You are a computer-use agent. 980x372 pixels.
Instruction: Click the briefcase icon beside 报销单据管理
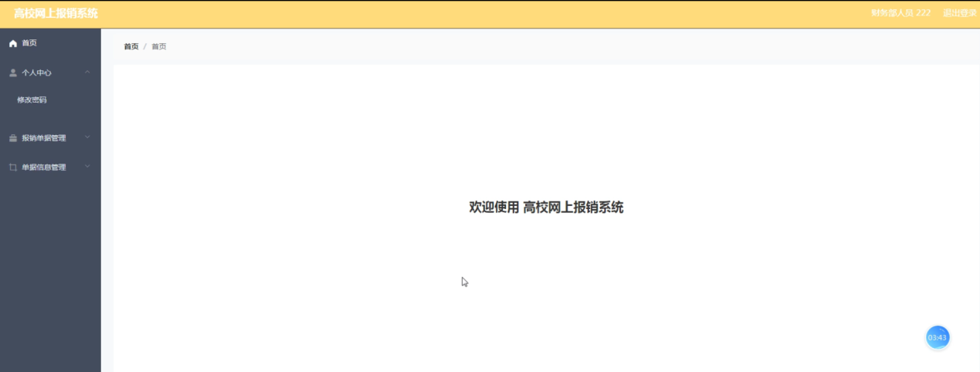(12, 138)
